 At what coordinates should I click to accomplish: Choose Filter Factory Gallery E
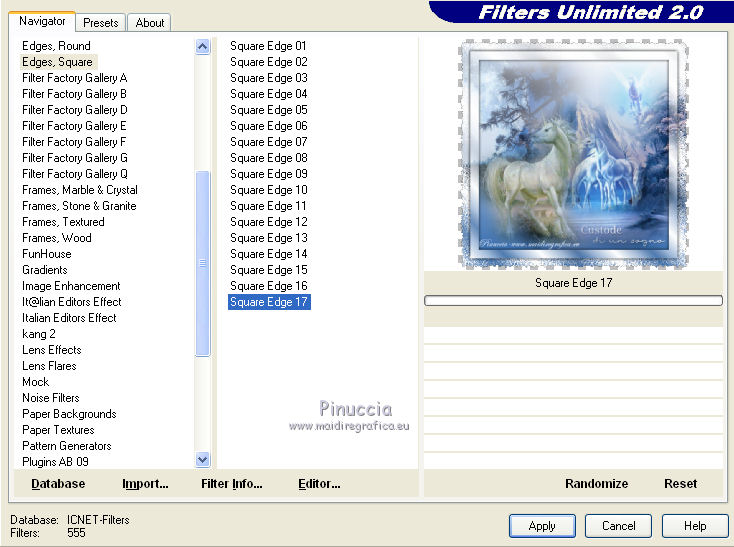click(74, 125)
